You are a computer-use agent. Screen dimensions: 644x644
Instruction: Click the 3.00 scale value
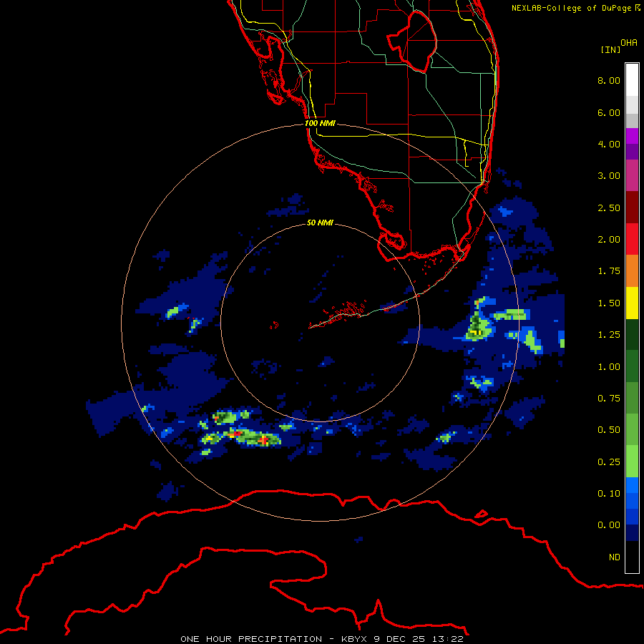tap(609, 176)
